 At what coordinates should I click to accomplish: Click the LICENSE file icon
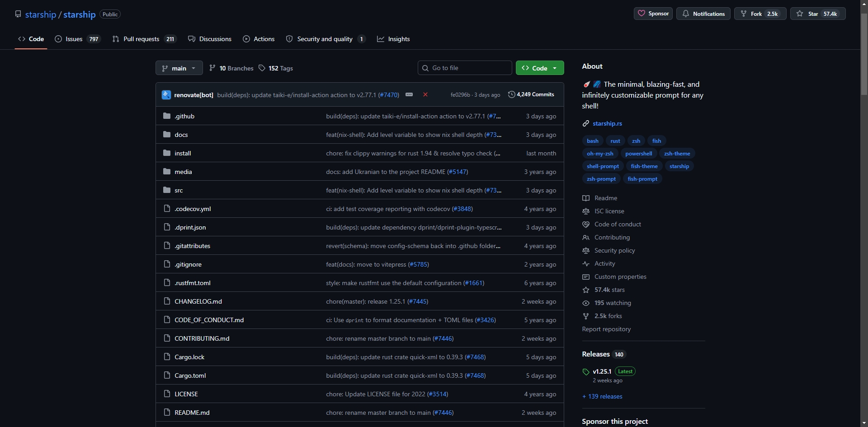pyautogui.click(x=167, y=394)
